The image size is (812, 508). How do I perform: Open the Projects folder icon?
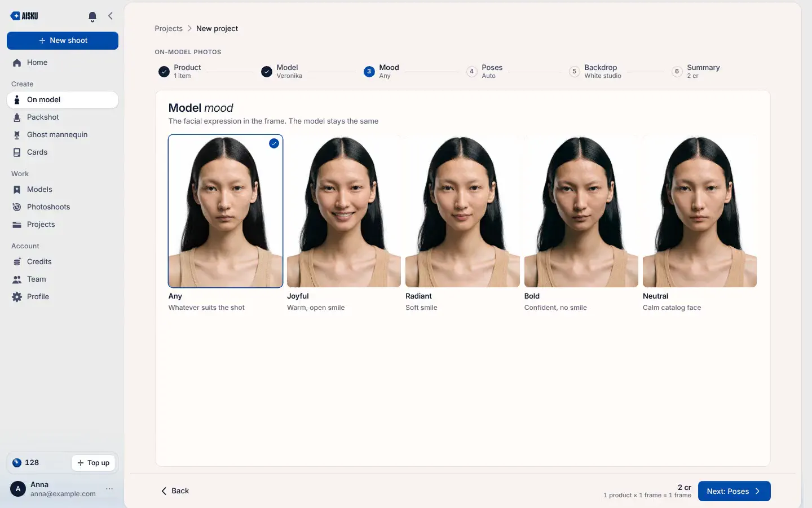[17, 225]
